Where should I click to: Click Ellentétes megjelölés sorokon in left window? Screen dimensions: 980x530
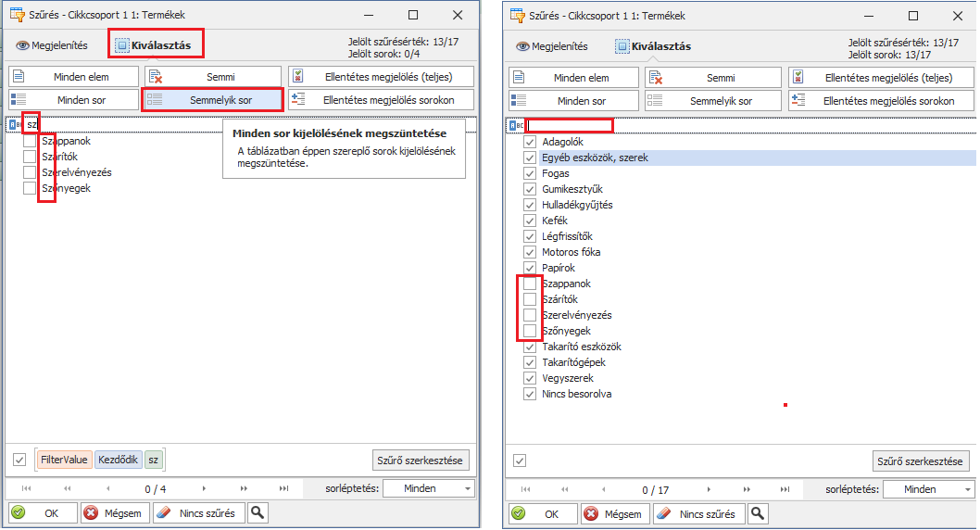(382, 100)
